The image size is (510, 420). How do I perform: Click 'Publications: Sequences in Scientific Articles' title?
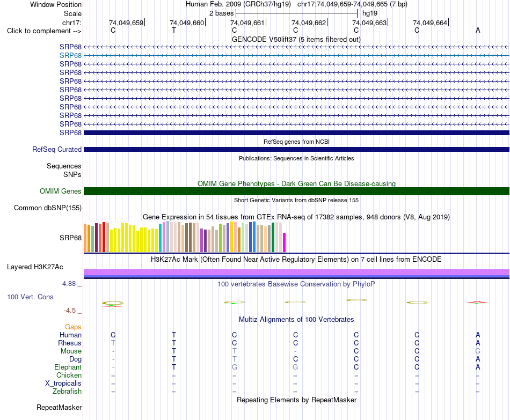pos(296,158)
